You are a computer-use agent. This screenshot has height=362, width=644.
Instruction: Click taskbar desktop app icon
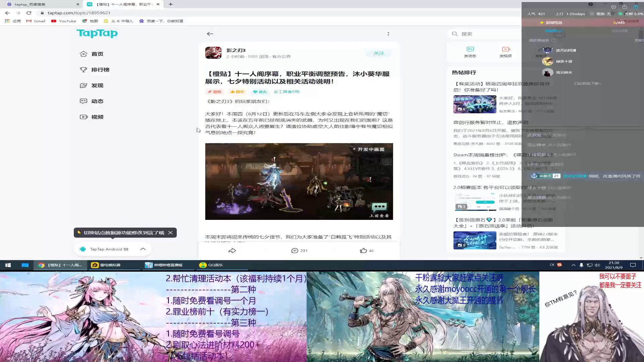[x=25, y=265]
